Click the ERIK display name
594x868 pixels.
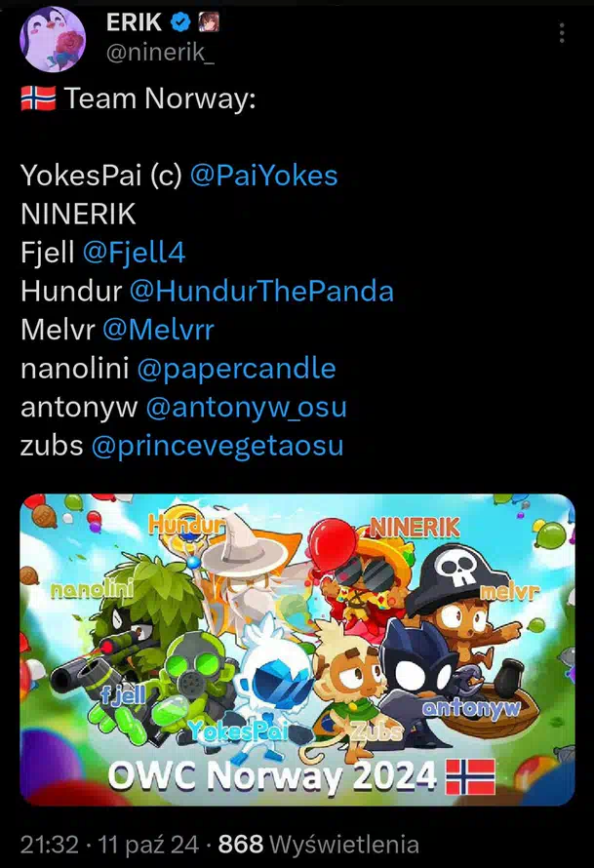pyautogui.click(x=134, y=22)
